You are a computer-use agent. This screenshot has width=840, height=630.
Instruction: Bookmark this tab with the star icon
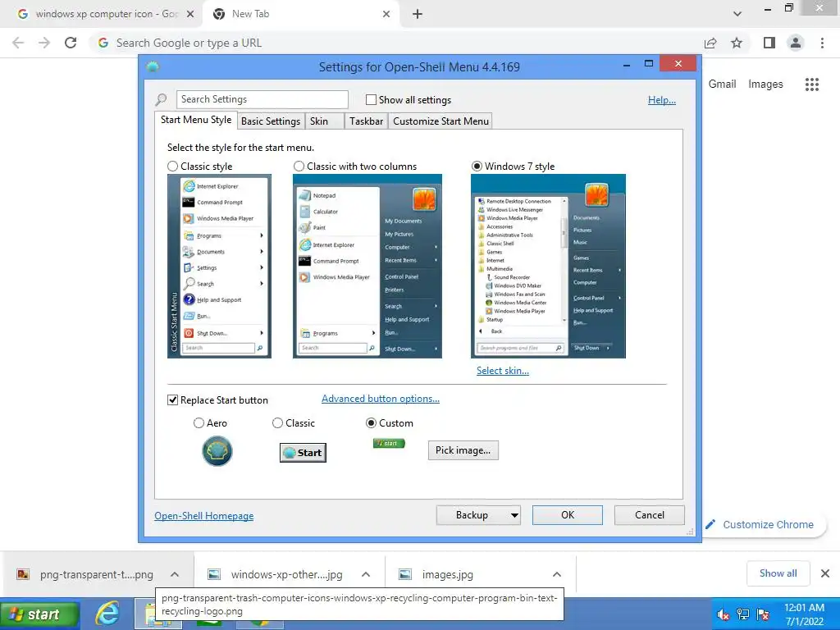click(737, 43)
